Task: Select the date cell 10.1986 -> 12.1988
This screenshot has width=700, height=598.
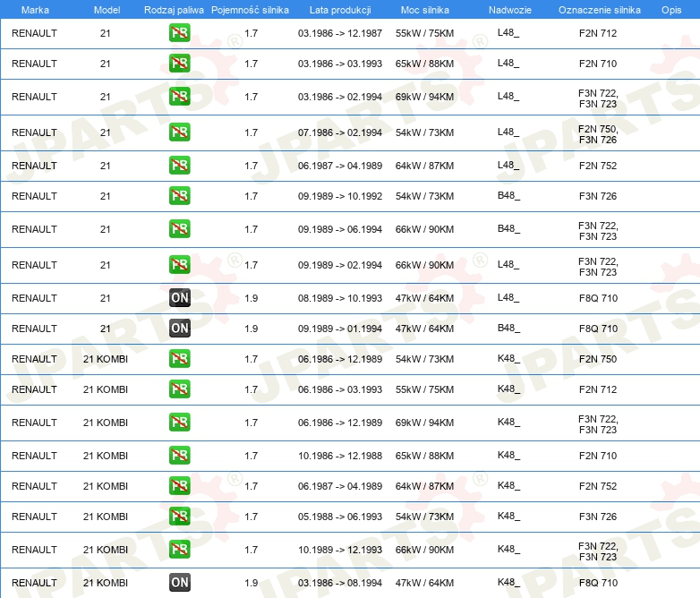Action: [x=340, y=456]
